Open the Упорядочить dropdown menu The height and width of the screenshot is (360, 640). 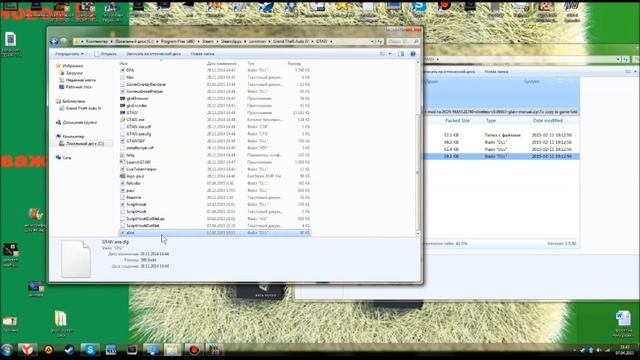[x=69, y=54]
